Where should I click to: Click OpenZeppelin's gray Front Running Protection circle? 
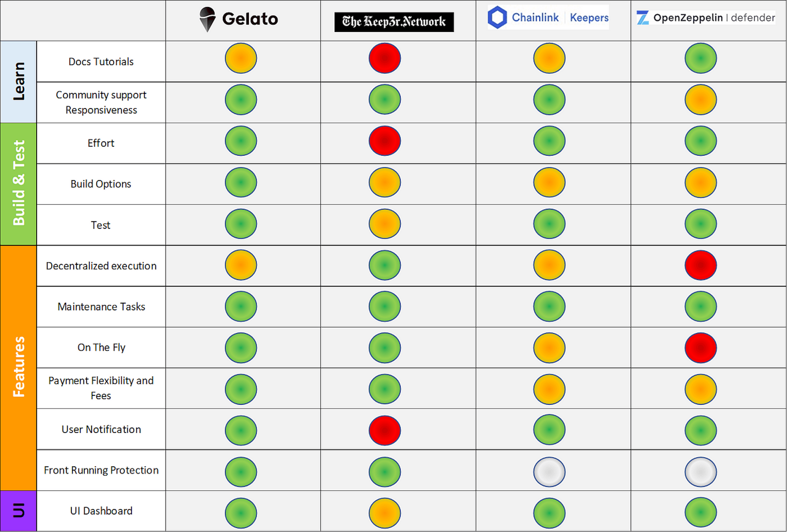[700, 472]
